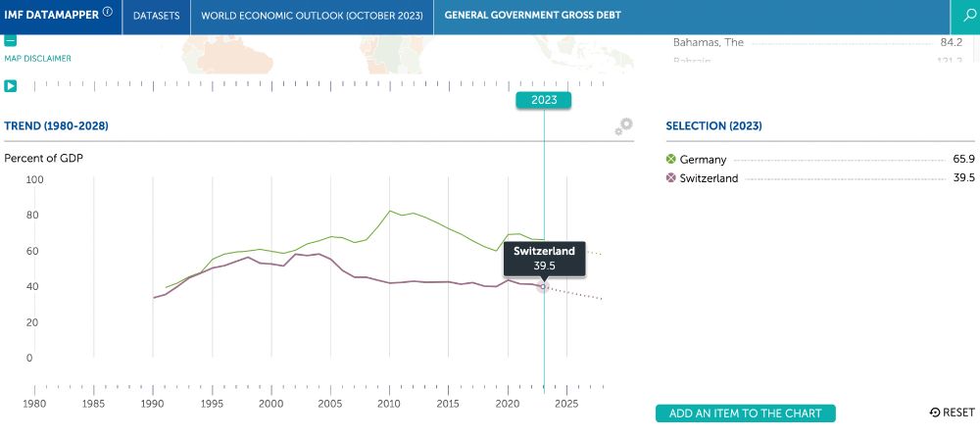Click the 1980 year label on axis
Viewport: 980px width, 437px height.
tap(34, 404)
